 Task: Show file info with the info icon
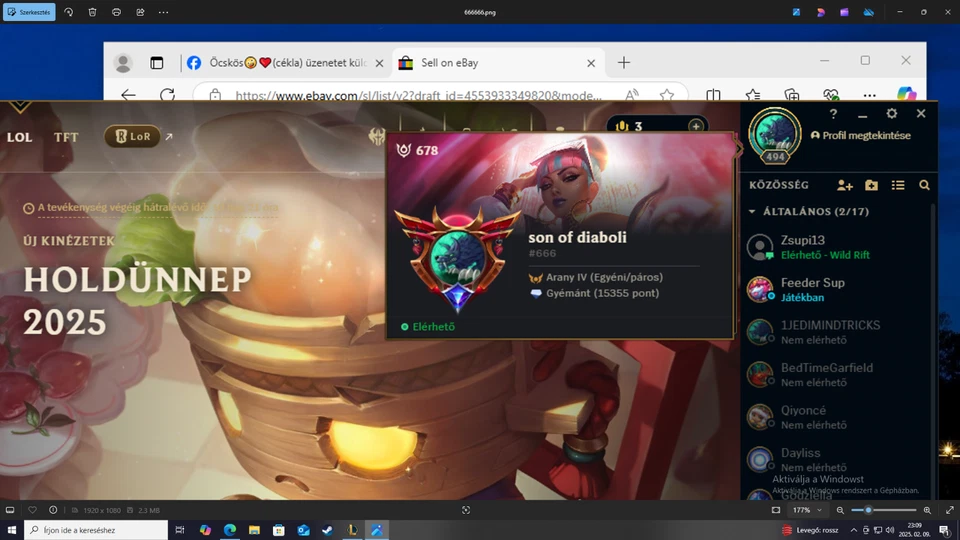pos(53,510)
